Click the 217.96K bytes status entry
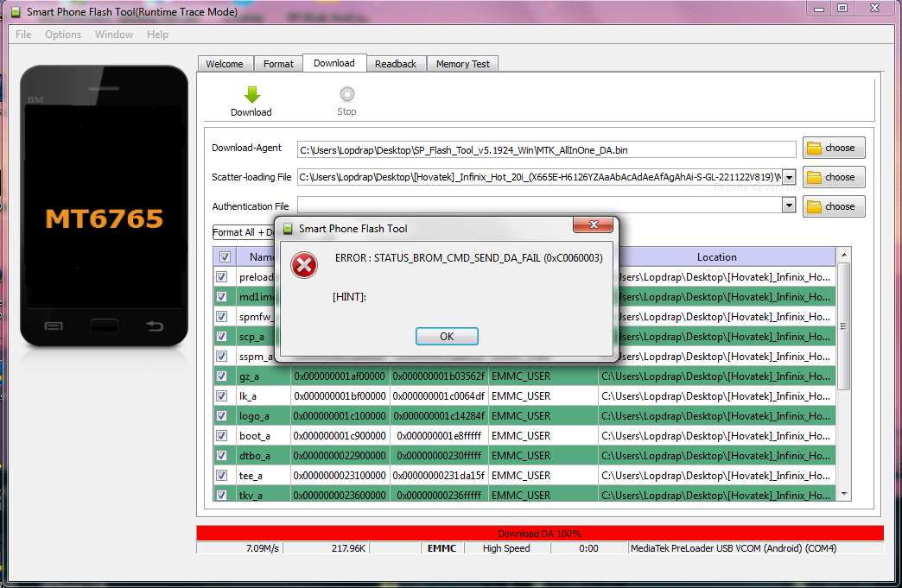The height and width of the screenshot is (588, 902). pyautogui.click(x=348, y=548)
